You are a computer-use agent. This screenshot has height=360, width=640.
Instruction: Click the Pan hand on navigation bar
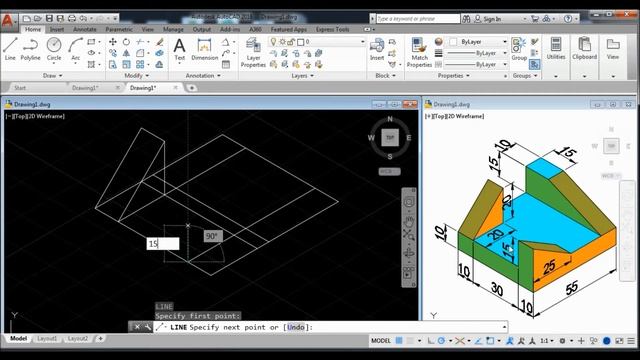pyautogui.click(x=409, y=222)
